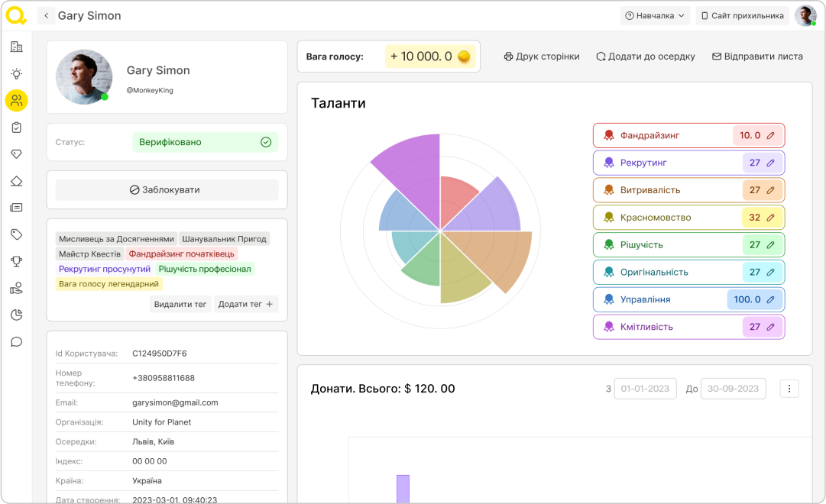Open the three-dot menu in donations panel
This screenshot has height=504, width=826.
(789, 389)
